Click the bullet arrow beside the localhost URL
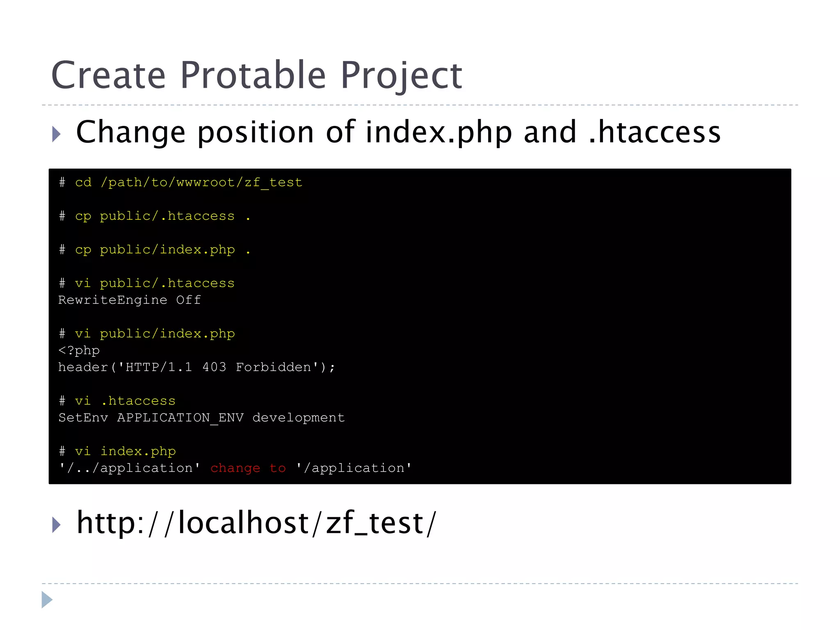 pyautogui.click(x=57, y=525)
